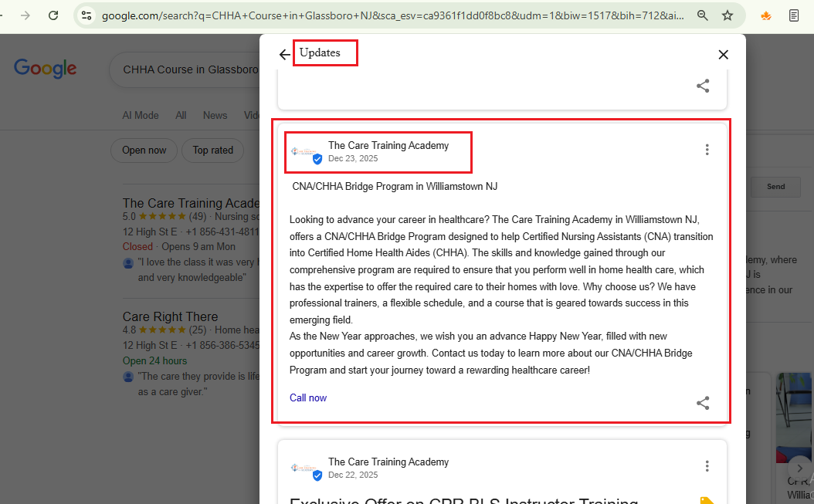The width and height of the screenshot is (814, 504).
Task: Toggle the Open now filter chip
Action: (x=144, y=151)
